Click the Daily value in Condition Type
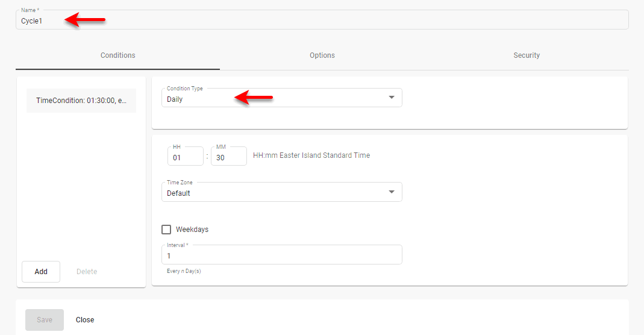Image resolution: width=644 pixels, height=335 pixels. point(175,99)
